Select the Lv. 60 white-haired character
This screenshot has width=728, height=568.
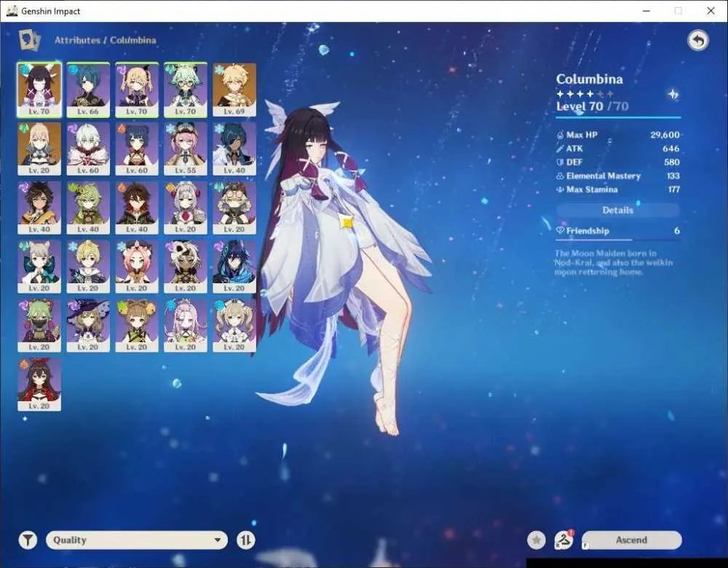tap(88, 149)
